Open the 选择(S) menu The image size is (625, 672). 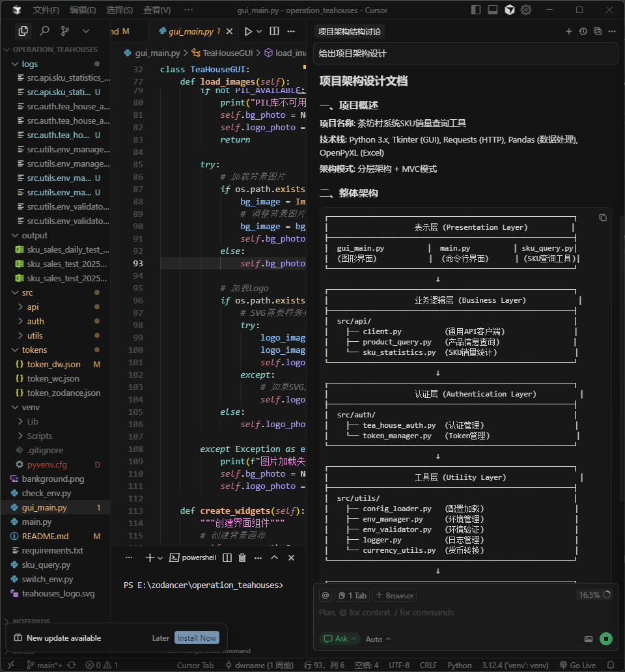pyautogui.click(x=120, y=10)
